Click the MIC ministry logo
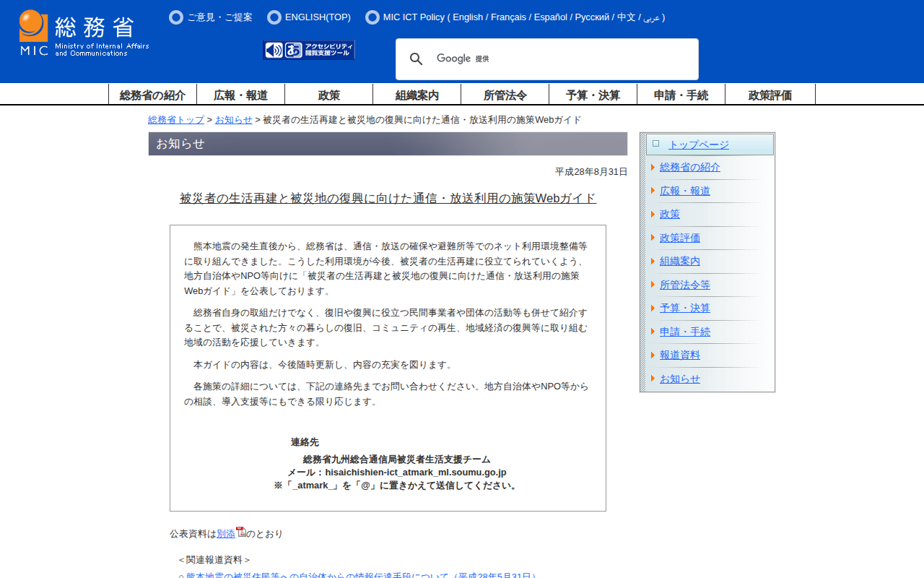 pyautogui.click(x=84, y=33)
